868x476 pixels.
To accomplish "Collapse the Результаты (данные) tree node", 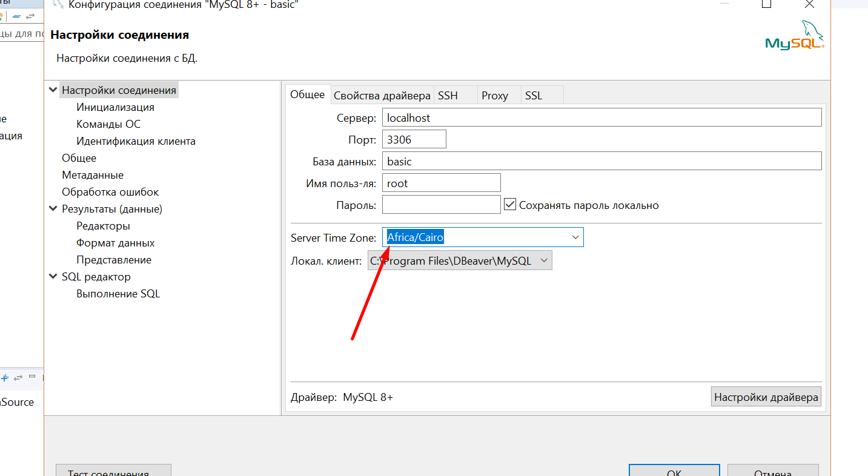I will (53, 209).
